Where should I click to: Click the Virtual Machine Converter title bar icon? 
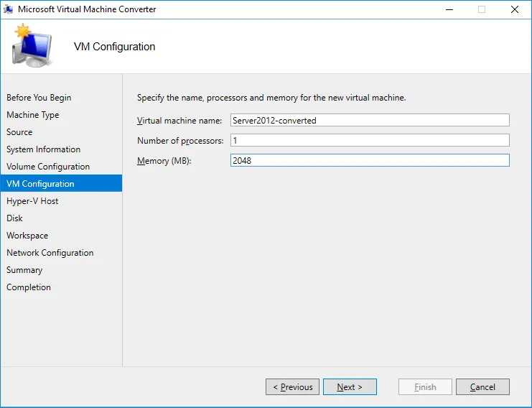pos(9,9)
